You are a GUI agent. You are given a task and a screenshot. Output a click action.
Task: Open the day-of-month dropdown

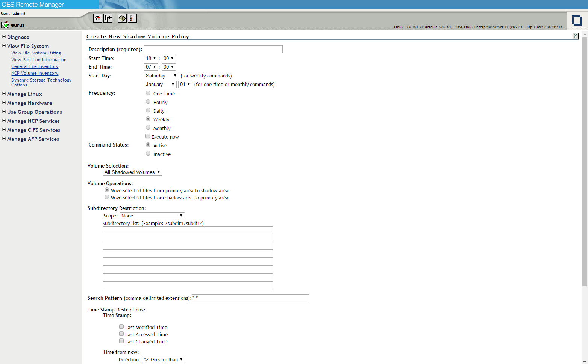click(185, 84)
